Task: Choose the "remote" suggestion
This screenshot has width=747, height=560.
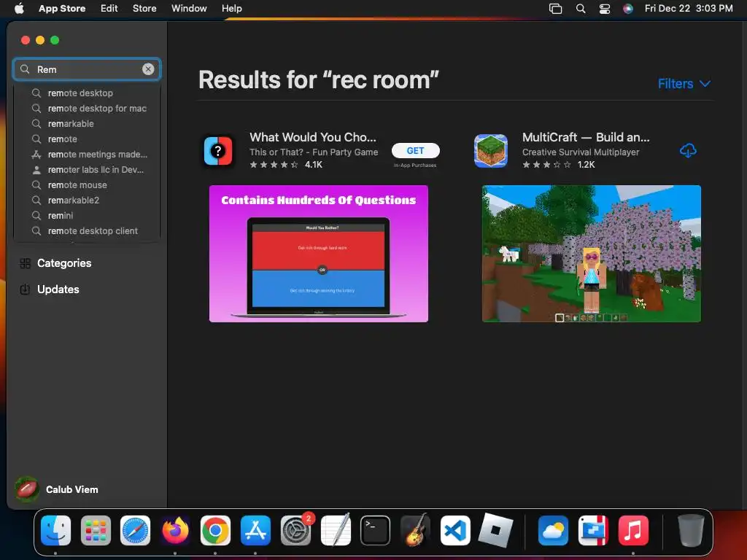Action: click(87, 139)
